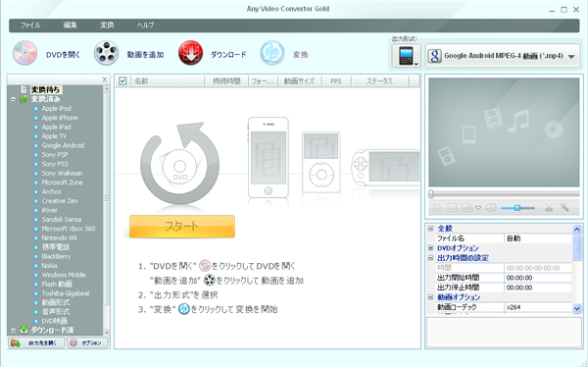Select BlackBerry in the tree
The height and width of the screenshot is (367, 588).
point(56,256)
